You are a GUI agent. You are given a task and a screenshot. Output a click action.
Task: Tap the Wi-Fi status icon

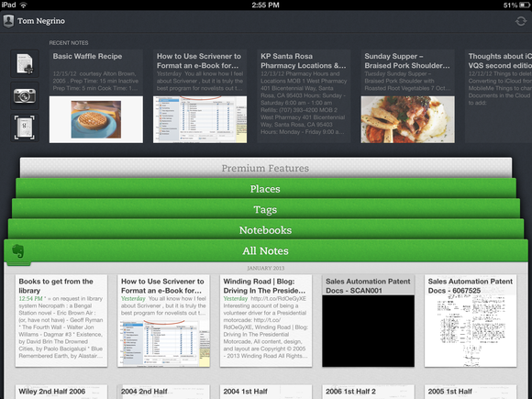[x=24, y=5]
